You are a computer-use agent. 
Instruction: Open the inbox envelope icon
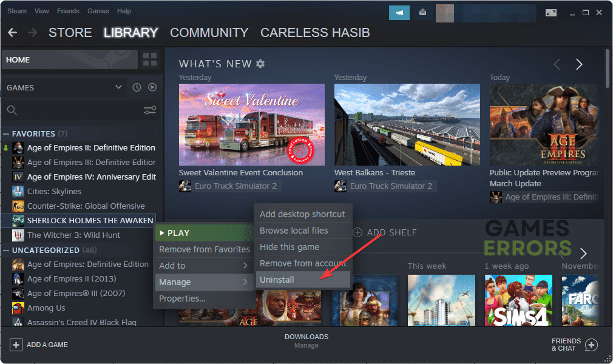point(422,13)
